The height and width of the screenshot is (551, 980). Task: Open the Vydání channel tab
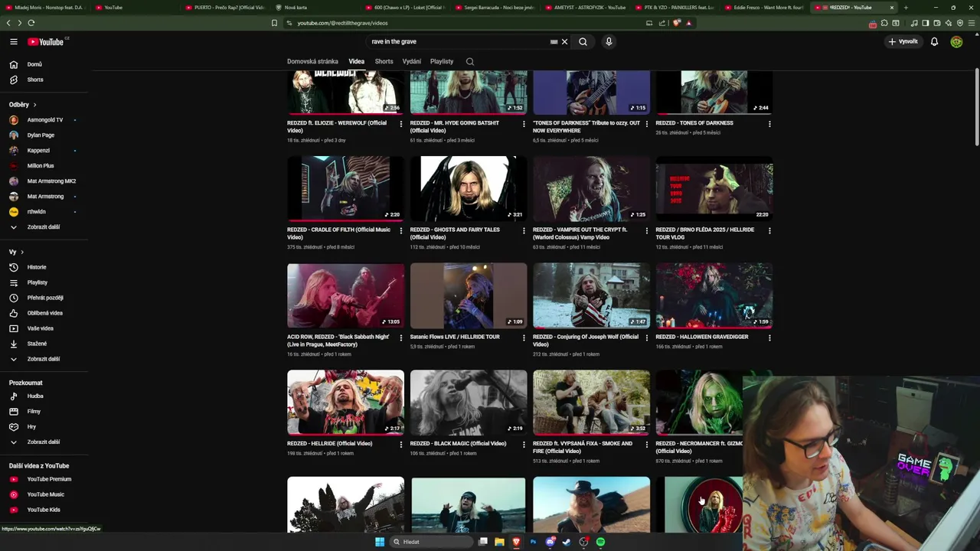(412, 61)
